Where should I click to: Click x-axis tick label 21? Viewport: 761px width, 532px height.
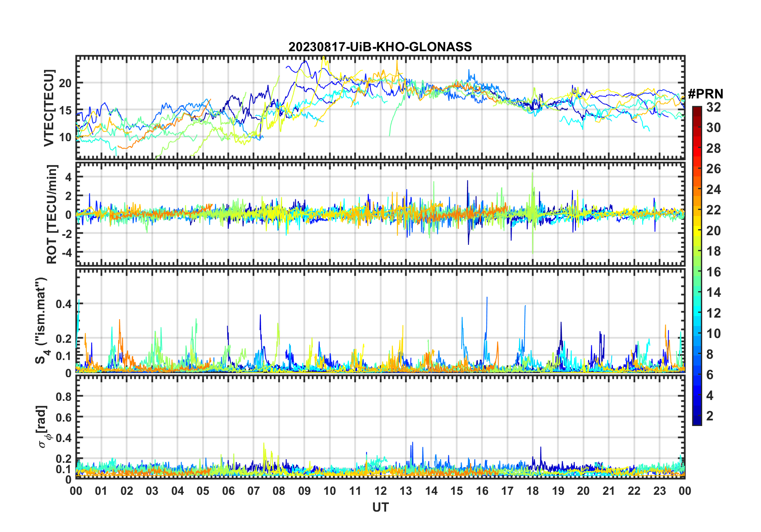(609, 491)
